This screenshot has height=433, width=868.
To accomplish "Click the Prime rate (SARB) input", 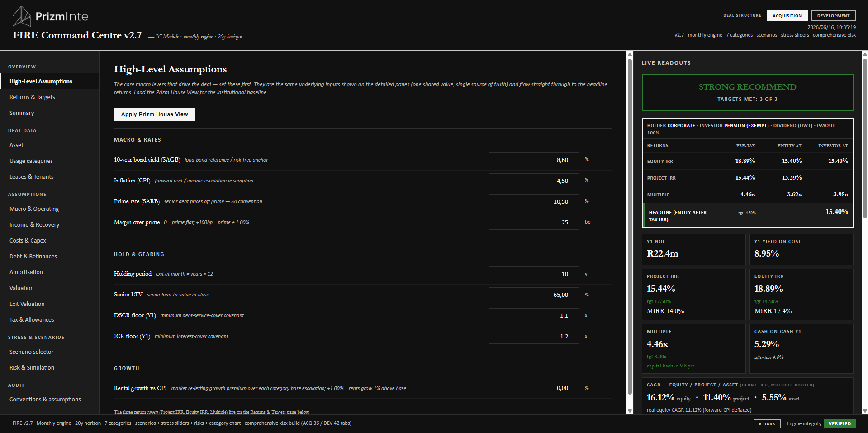I will tap(534, 202).
